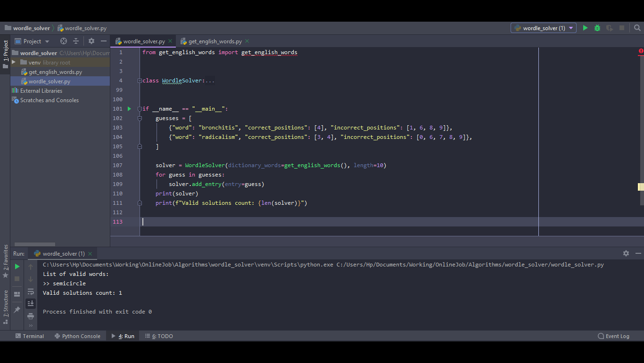Toggle scroll to end in Run console
The width and height of the screenshot is (644, 363).
pos(31,304)
